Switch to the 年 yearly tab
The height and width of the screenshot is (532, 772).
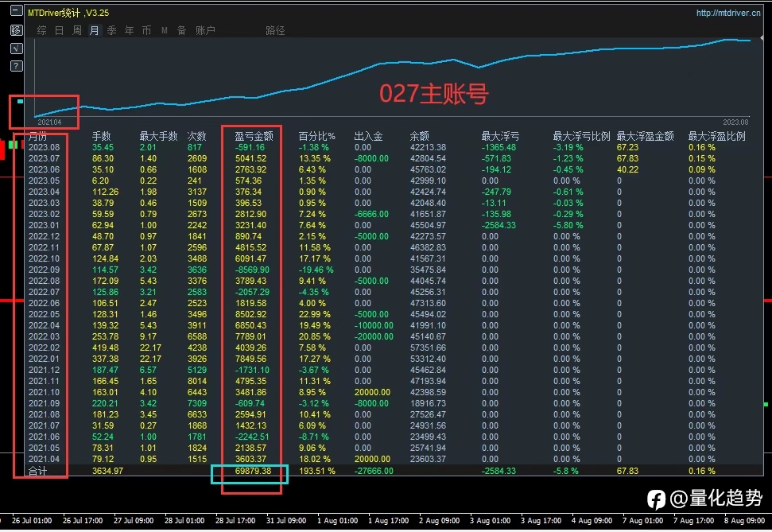(129, 30)
